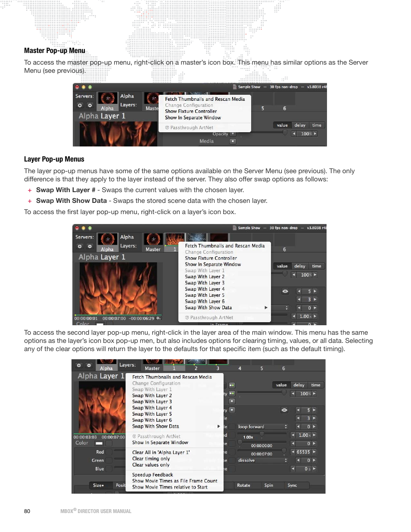This screenshot has height=532, width=411.
Task: Select the delay tab in middle figure
Action: [x=300, y=266]
